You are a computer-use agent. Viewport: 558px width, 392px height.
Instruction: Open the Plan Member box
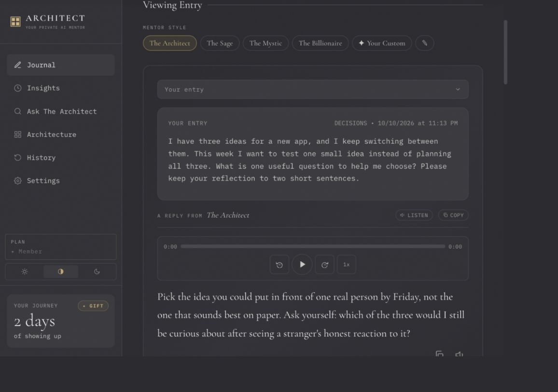(x=61, y=247)
